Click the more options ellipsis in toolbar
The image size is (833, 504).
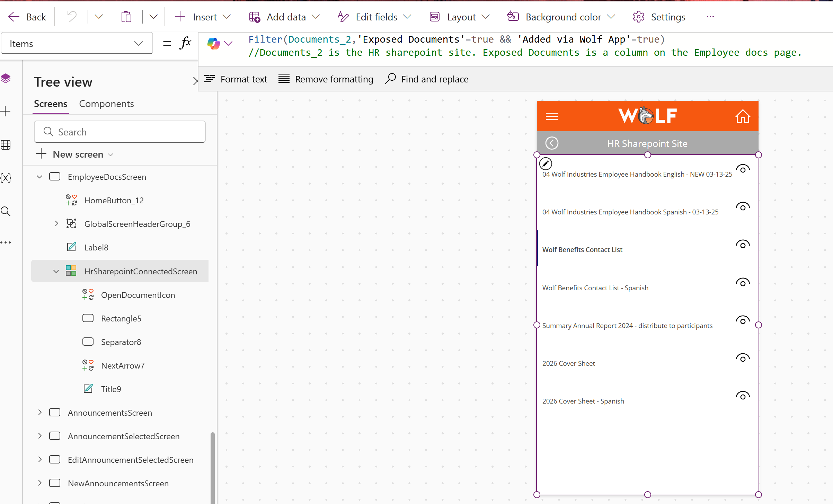pyautogui.click(x=710, y=17)
